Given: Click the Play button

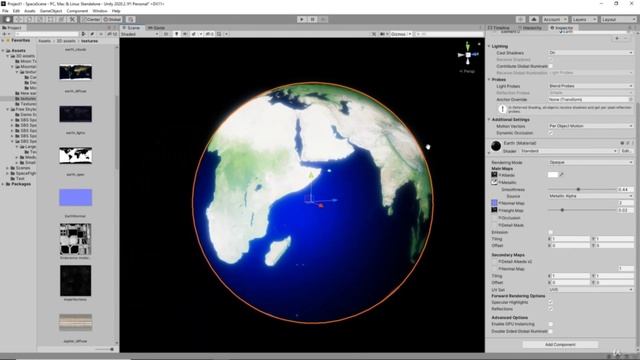Looking at the screenshot, I should coord(302,19).
